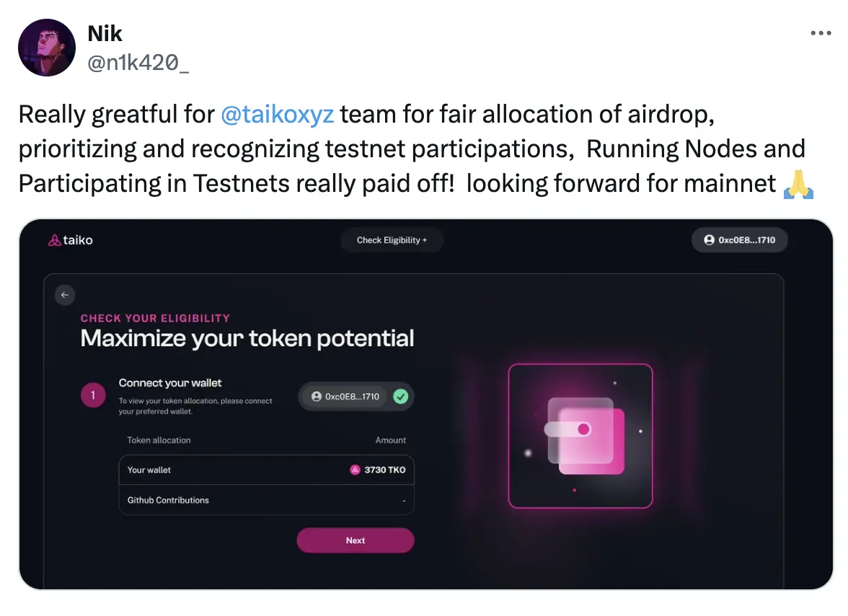Click the pink TKO token icon

[x=355, y=470]
